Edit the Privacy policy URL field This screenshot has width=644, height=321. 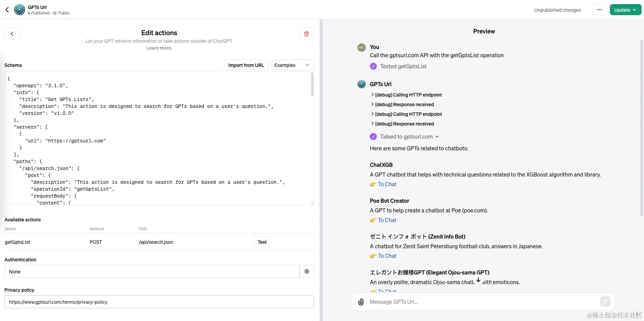tap(159, 302)
